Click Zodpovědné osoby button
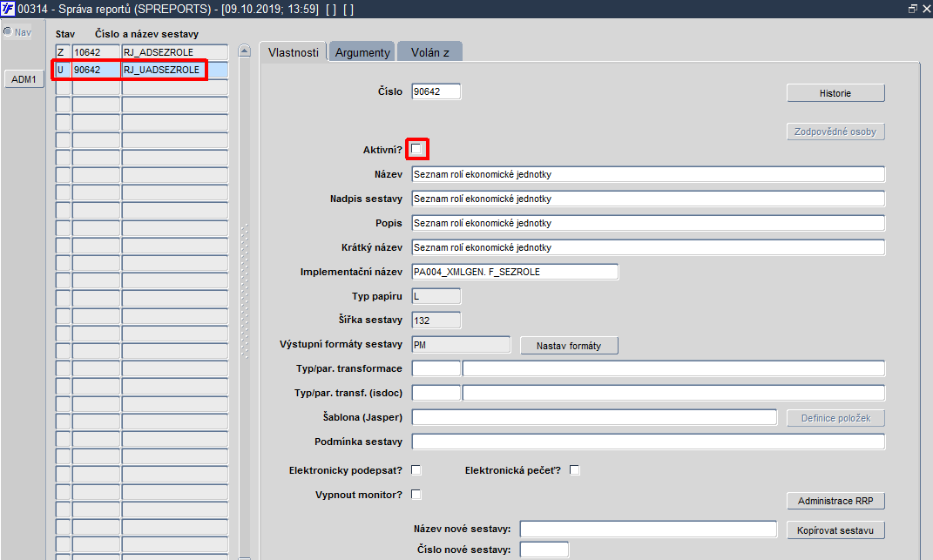933x560 pixels. 835,132
